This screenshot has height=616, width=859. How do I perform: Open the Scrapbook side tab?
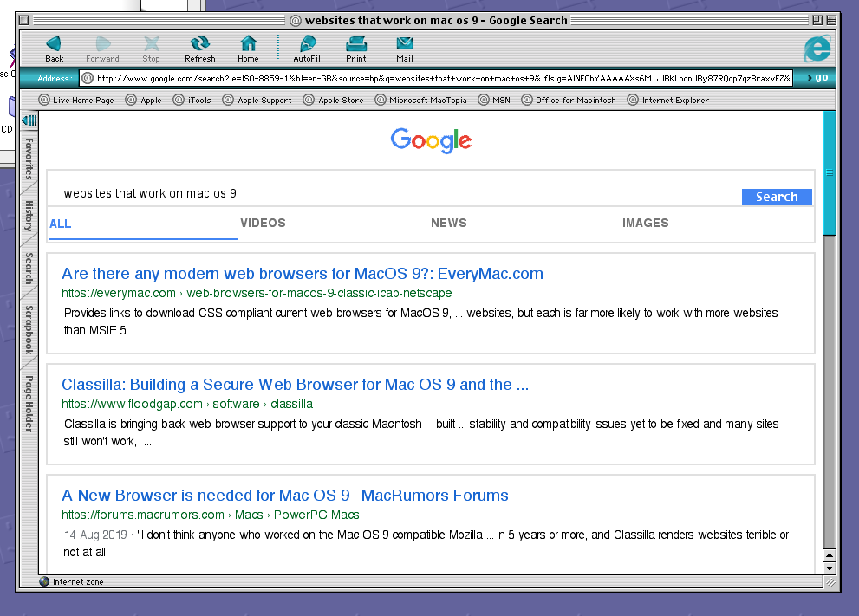[x=29, y=329]
